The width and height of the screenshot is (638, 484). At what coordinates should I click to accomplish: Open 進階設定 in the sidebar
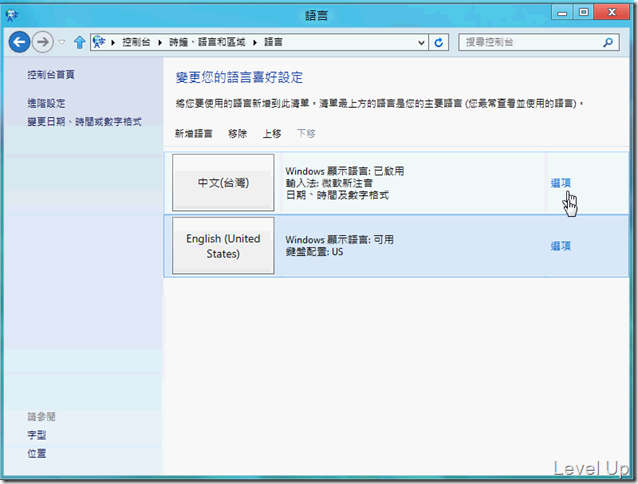coord(46,103)
